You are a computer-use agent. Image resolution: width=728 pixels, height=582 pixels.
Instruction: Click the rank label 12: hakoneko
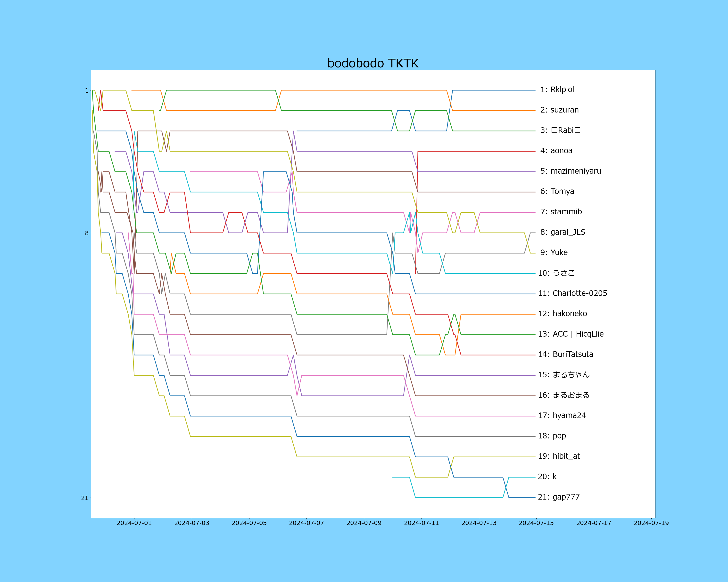pyautogui.click(x=562, y=314)
